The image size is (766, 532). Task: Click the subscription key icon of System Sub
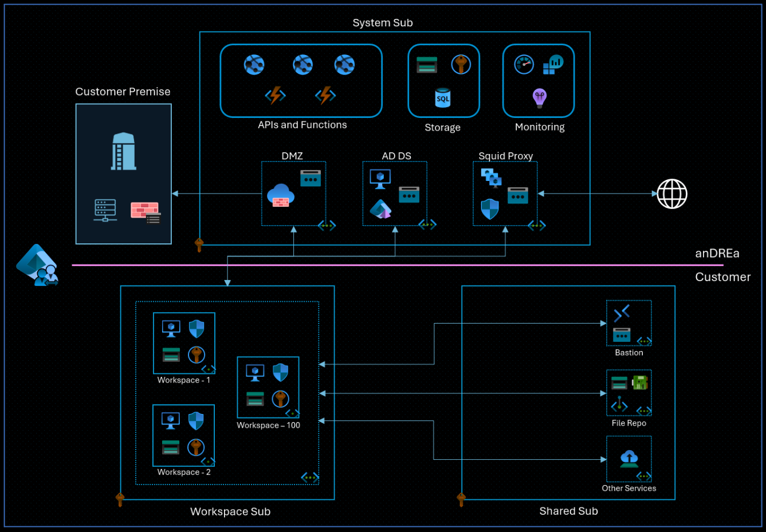199,245
